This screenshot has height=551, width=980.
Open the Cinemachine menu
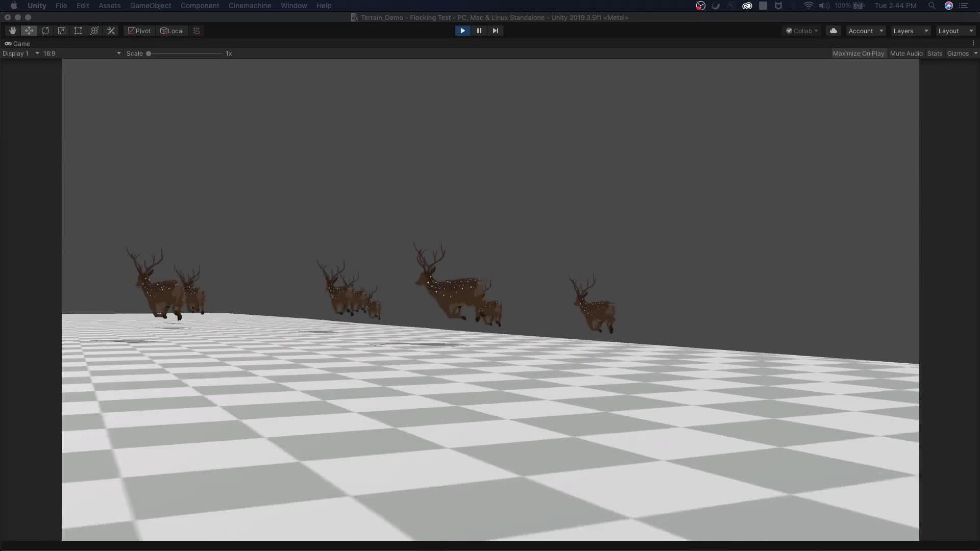coord(250,6)
